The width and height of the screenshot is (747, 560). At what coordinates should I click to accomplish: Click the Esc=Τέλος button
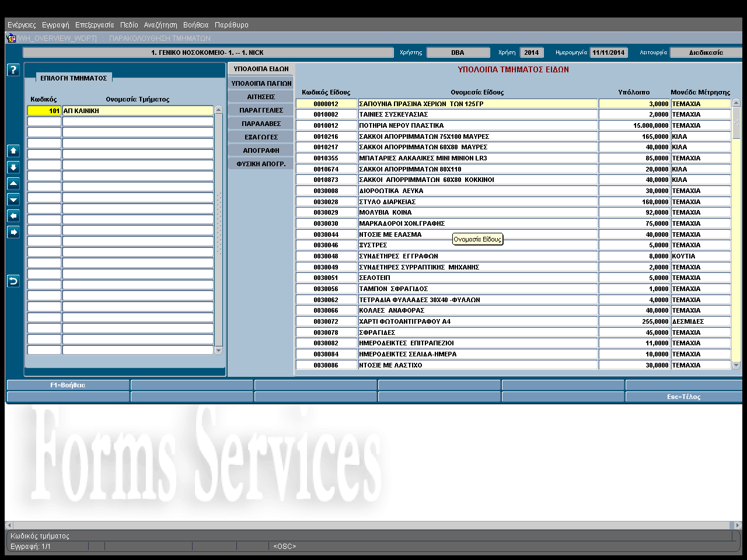(x=684, y=397)
